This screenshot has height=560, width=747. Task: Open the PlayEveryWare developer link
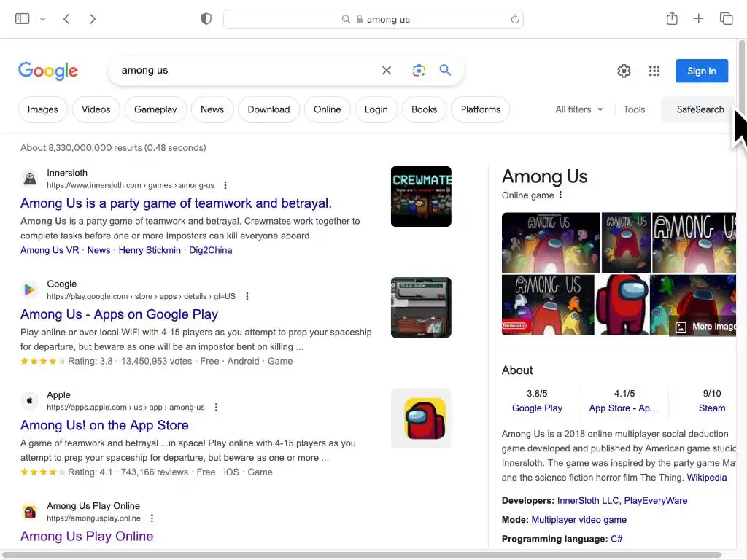point(656,500)
